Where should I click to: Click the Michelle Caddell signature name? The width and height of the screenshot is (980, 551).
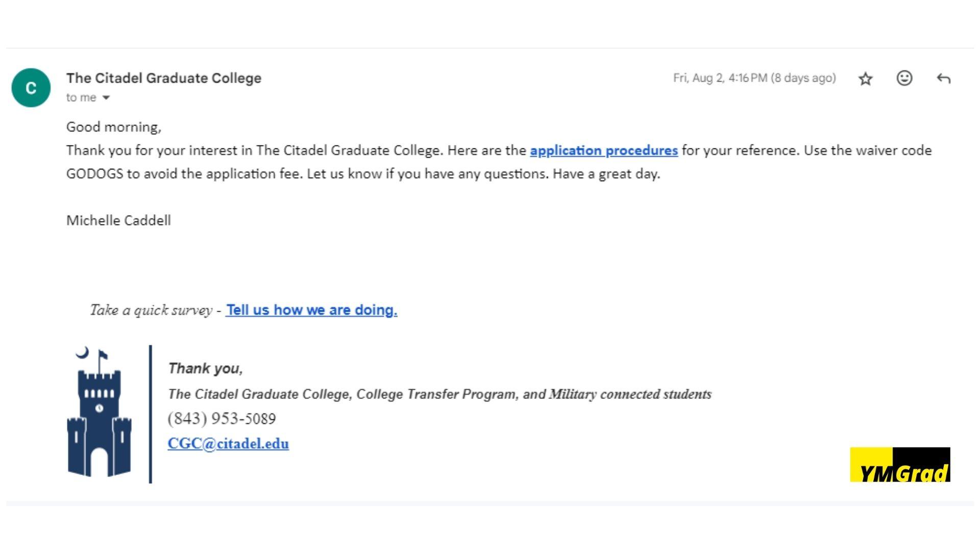pyautogui.click(x=118, y=220)
